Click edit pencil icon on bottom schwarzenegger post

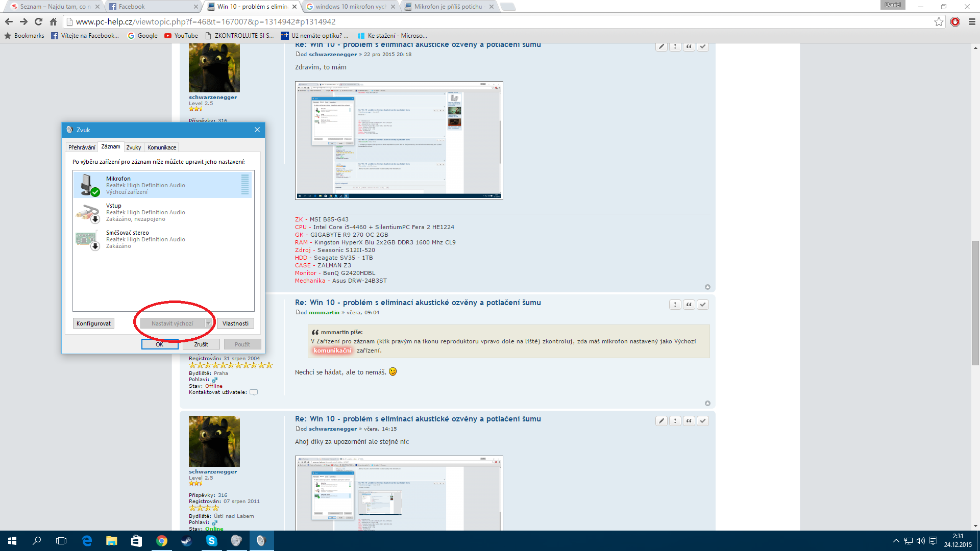661,421
